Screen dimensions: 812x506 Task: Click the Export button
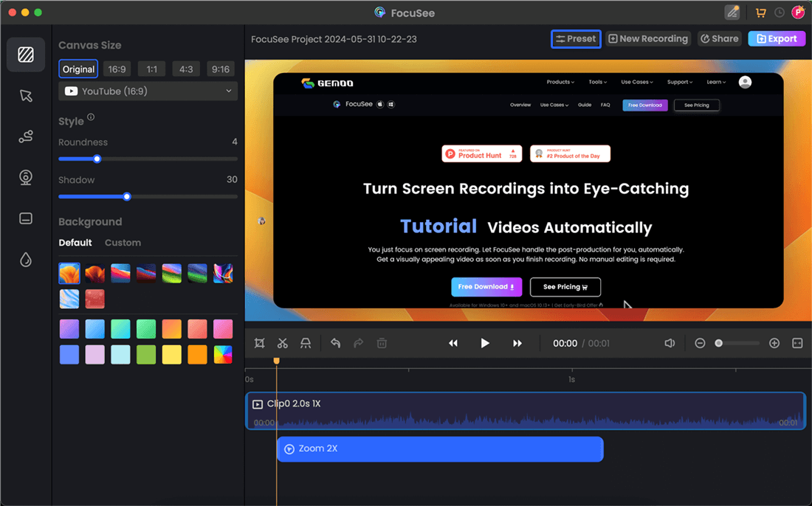[x=777, y=39]
